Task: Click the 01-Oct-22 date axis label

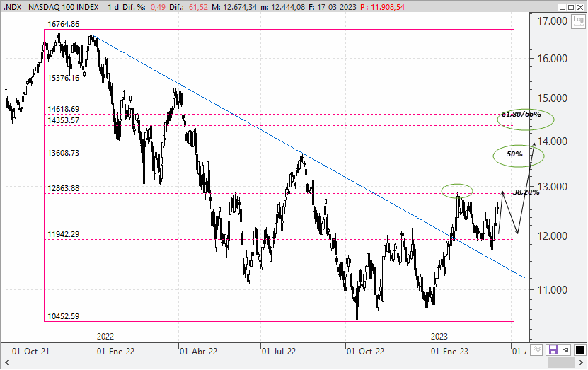Action: click(366, 352)
